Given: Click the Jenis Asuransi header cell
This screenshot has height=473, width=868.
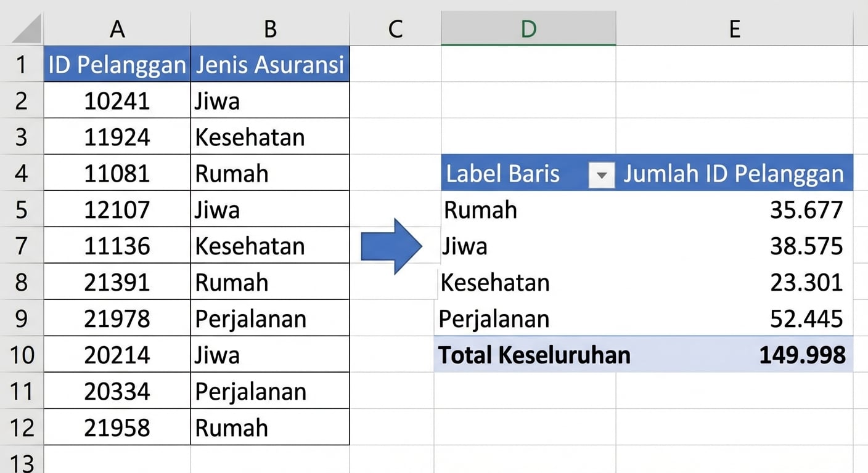Looking at the screenshot, I should (270, 64).
